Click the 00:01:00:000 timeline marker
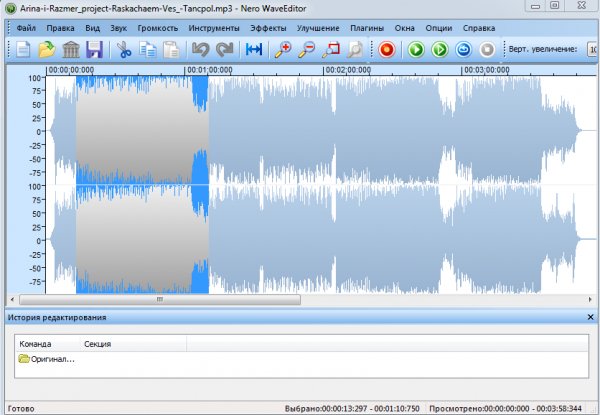This screenshot has width=600, height=415. (x=210, y=70)
